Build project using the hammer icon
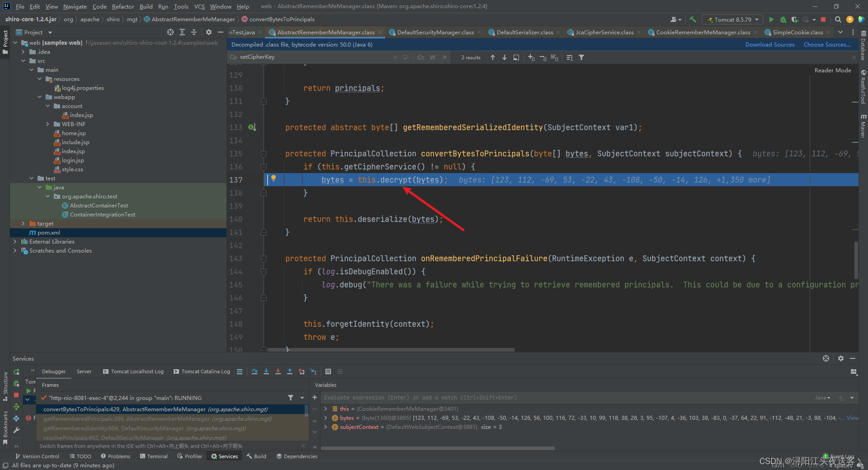 (693, 19)
